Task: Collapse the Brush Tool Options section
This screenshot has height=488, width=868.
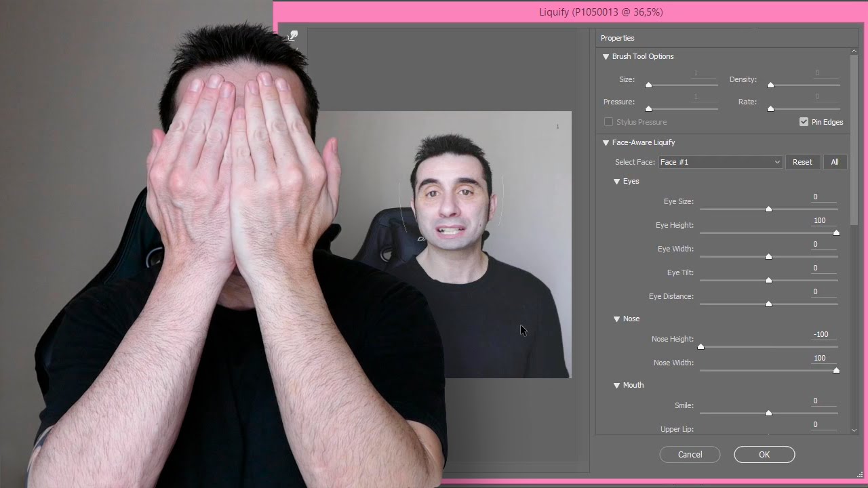Action: 606,57
